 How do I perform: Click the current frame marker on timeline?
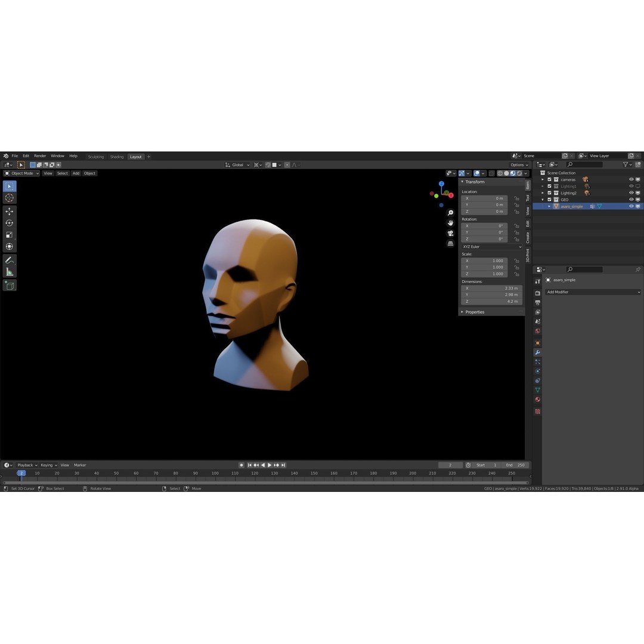tap(21, 473)
